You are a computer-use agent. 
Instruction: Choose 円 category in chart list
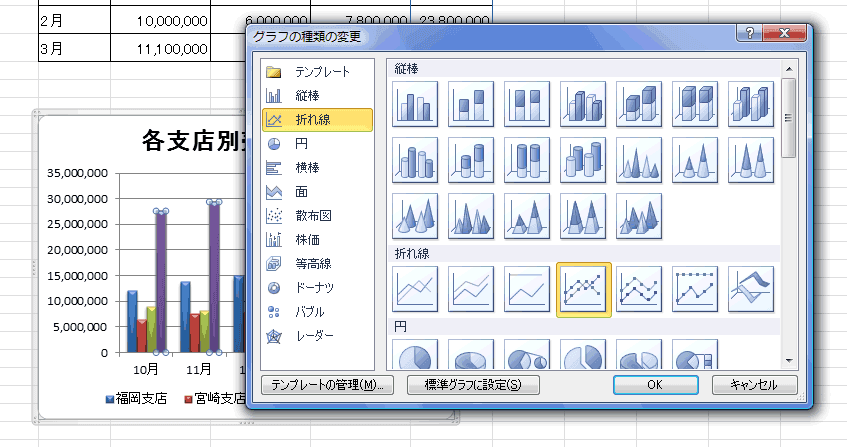(x=318, y=144)
